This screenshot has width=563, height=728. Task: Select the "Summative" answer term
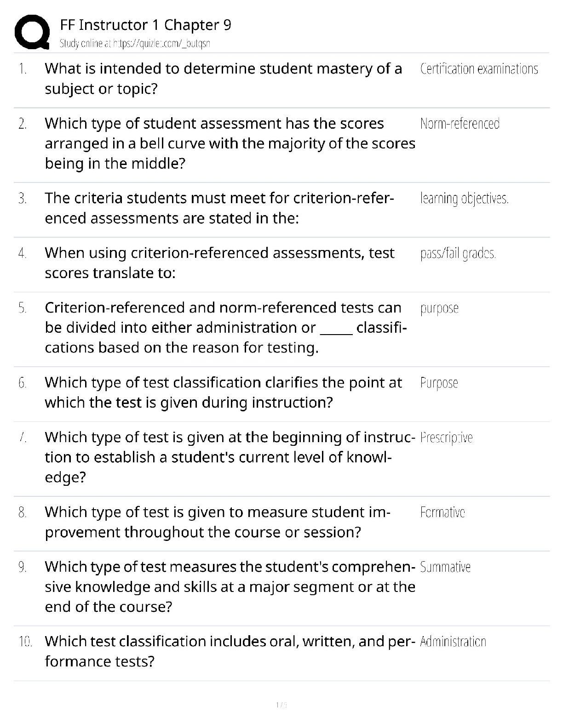click(x=445, y=567)
